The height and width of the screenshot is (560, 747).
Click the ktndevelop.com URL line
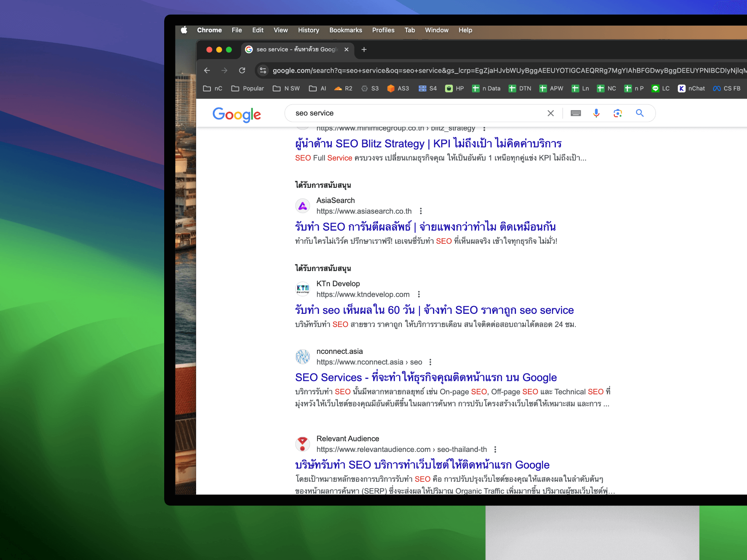[363, 294]
